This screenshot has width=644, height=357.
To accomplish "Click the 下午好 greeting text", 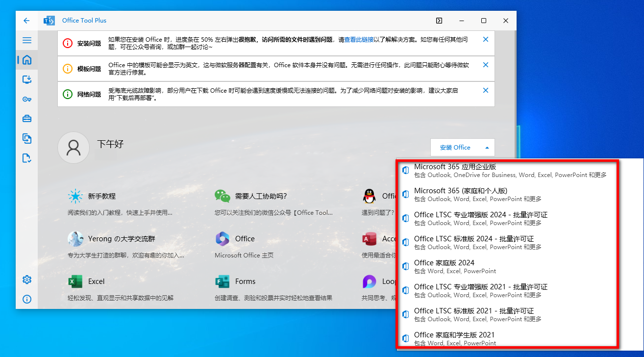I will pyautogui.click(x=110, y=144).
